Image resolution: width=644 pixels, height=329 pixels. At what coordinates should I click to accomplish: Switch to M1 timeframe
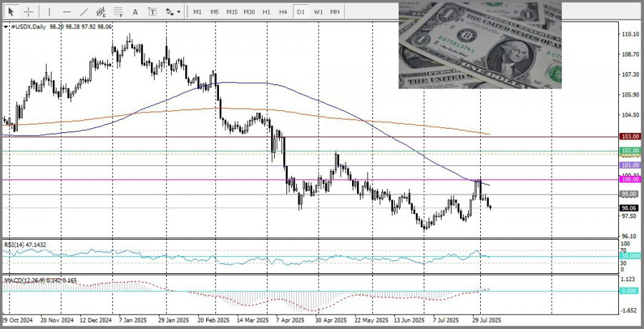click(197, 12)
